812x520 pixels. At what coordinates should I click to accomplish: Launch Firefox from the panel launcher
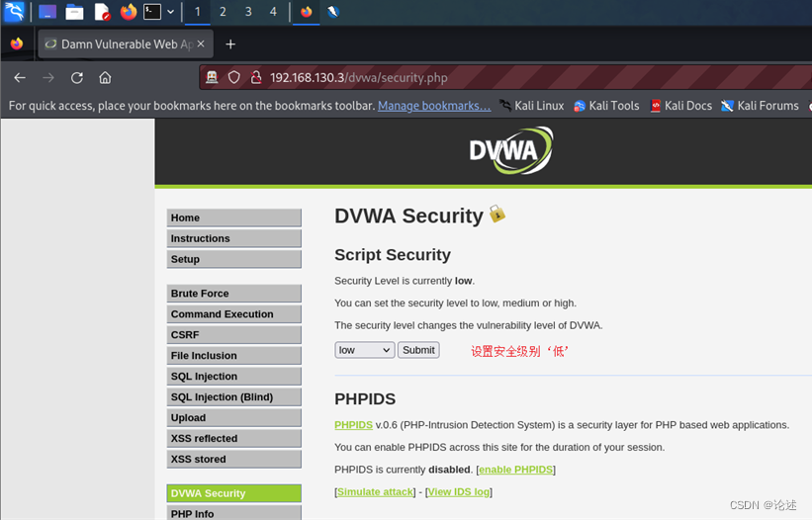click(x=128, y=12)
